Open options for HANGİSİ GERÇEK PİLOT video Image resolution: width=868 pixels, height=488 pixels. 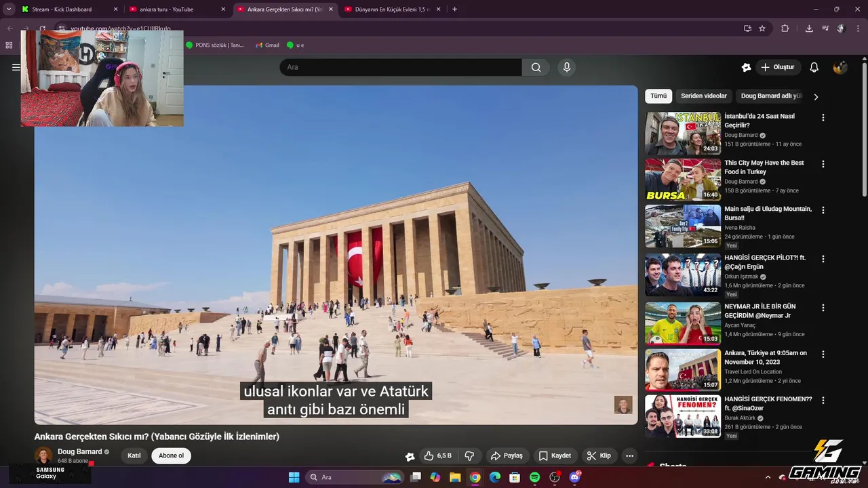point(823,259)
